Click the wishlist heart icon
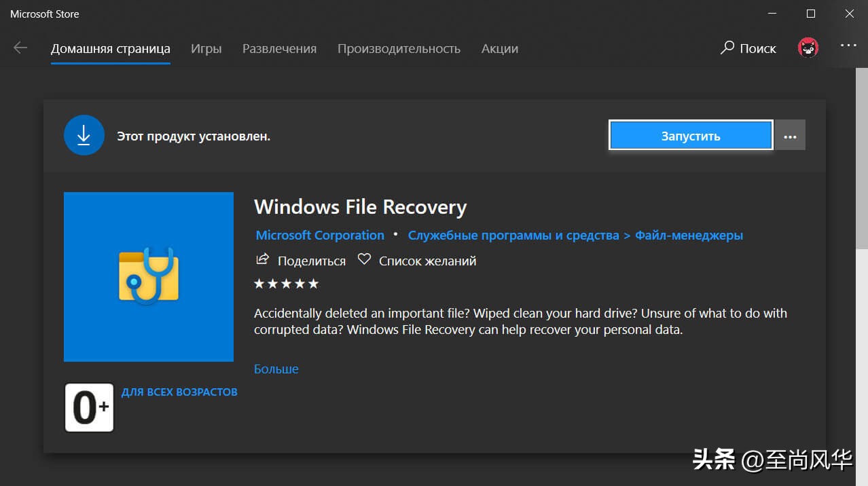868x486 pixels. [365, 260]
